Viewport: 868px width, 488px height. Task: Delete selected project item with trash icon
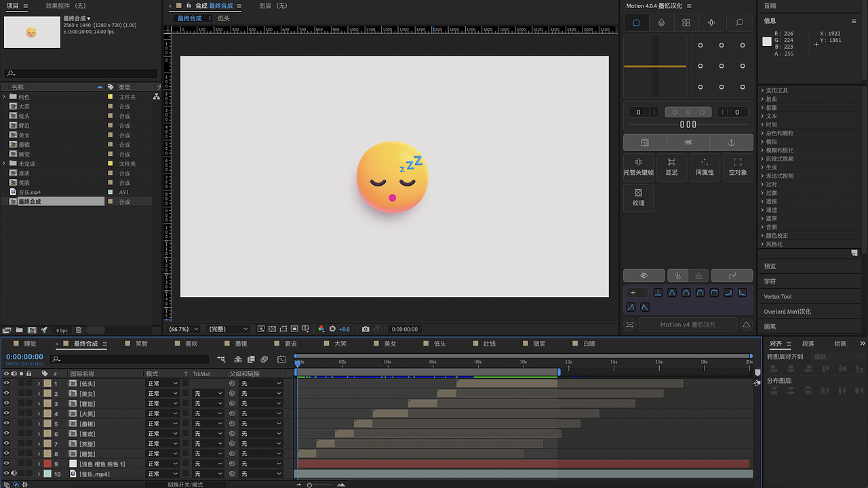click(x=79, y=330)
